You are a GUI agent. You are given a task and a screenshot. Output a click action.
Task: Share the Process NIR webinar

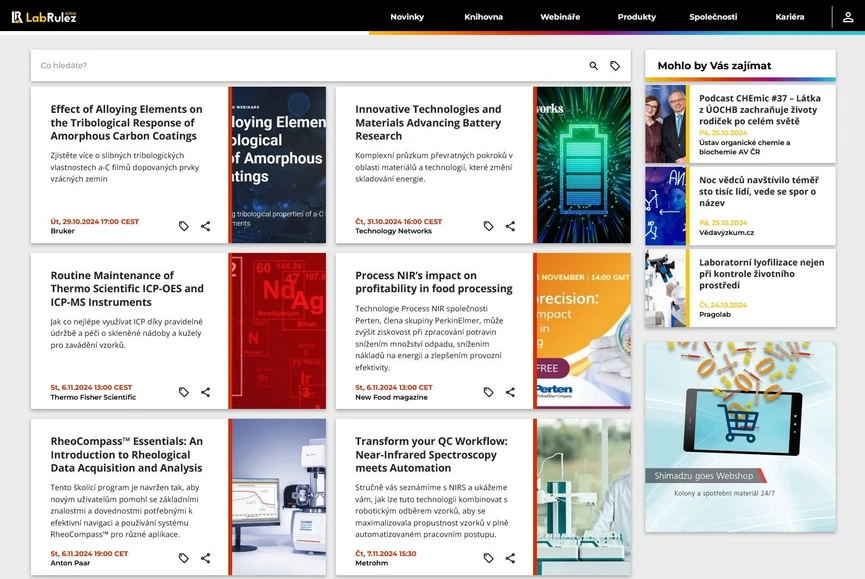510,392
